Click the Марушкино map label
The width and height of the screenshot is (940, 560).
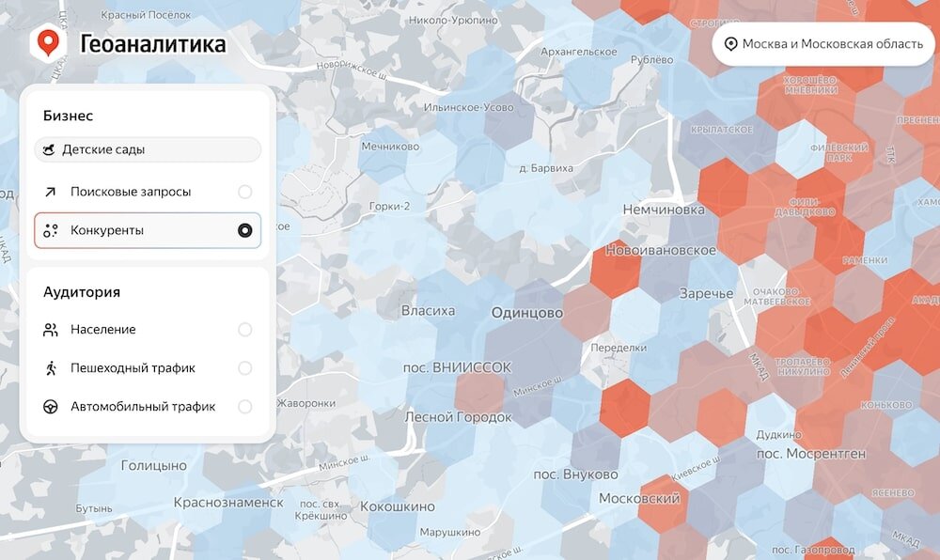(450, 532)
